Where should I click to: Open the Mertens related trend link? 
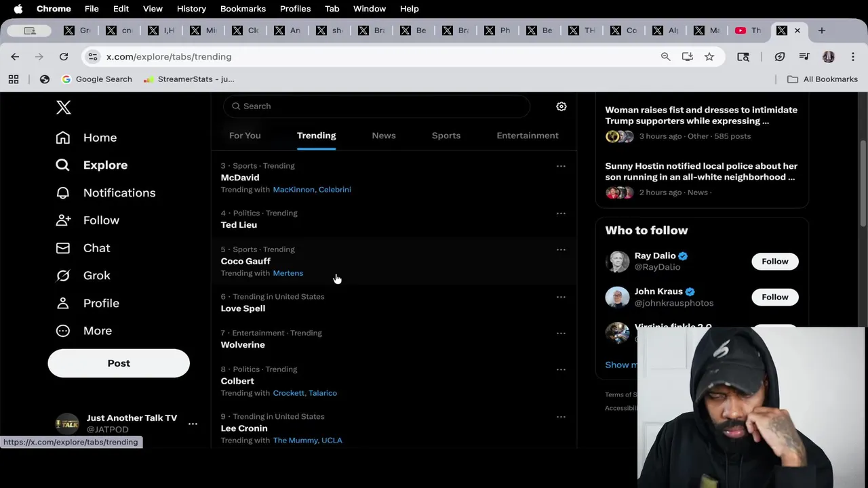(288, 273)
